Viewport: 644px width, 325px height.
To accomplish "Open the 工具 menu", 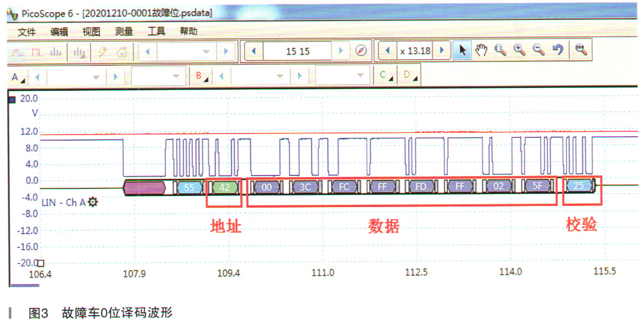I will (156, 31).
